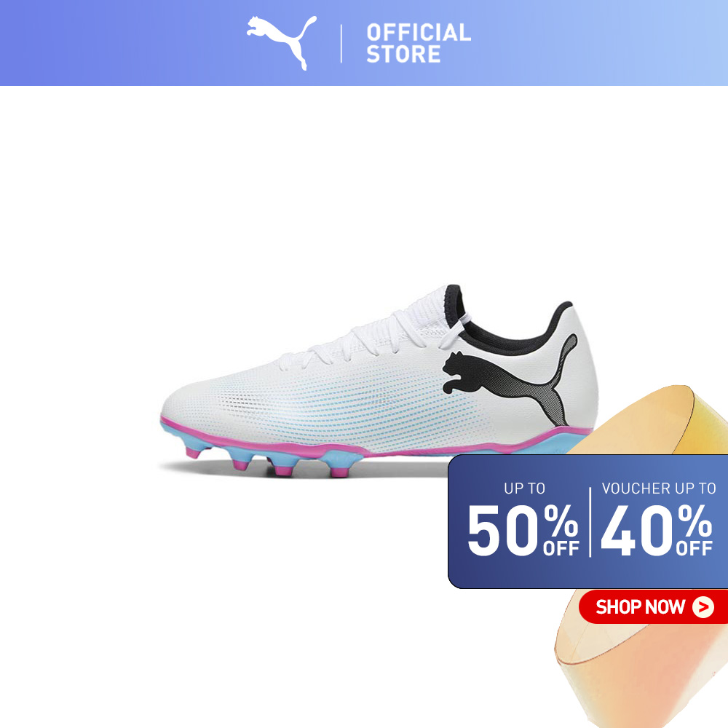Viewport: 728px width, 728px height.
Task: Select the large 50 discount number
Action: (503, 530)
